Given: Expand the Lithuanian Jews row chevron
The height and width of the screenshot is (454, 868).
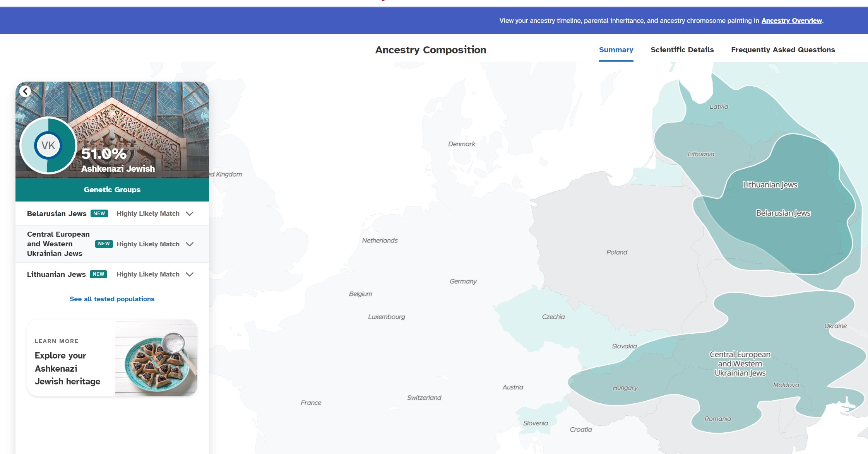Looking at the screenshot, I should pos(190,274).
